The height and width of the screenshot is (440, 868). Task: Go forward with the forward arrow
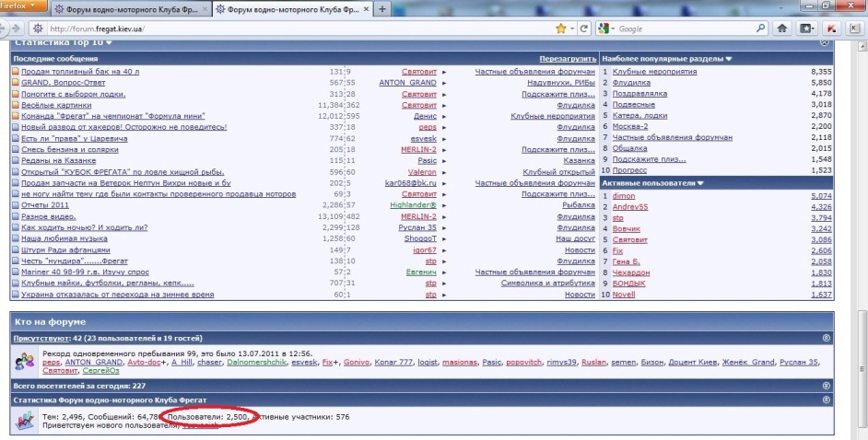[16, 29]
